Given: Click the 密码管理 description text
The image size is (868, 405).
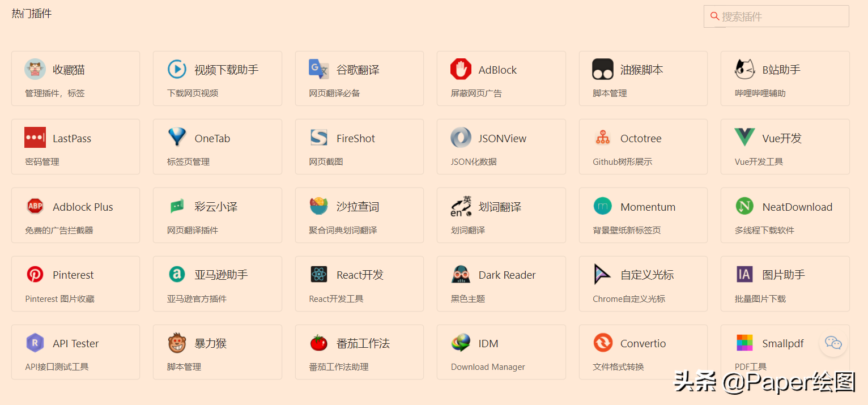Looking at the screenshot, I should pyautogui.click(x=42, y=162).
